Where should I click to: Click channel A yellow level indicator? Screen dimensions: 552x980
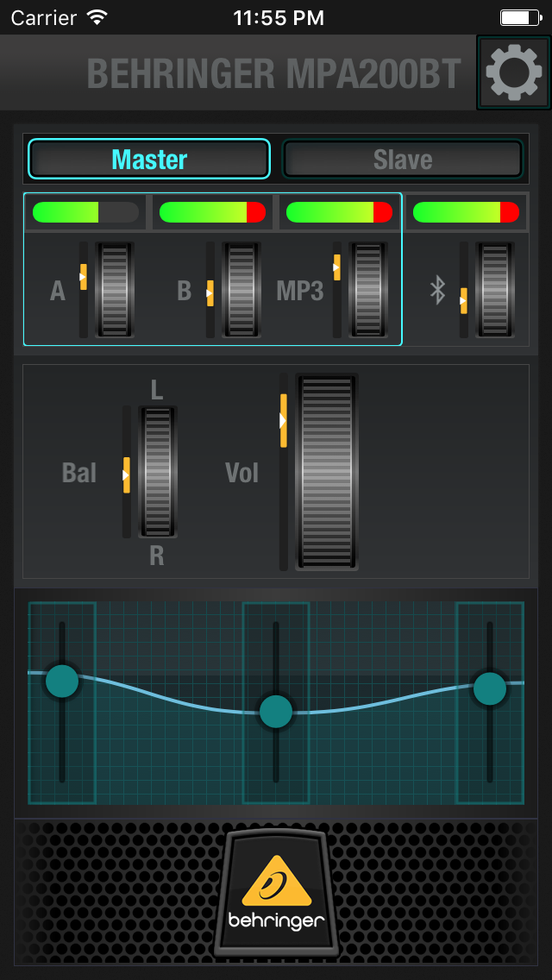click(83, 277)
